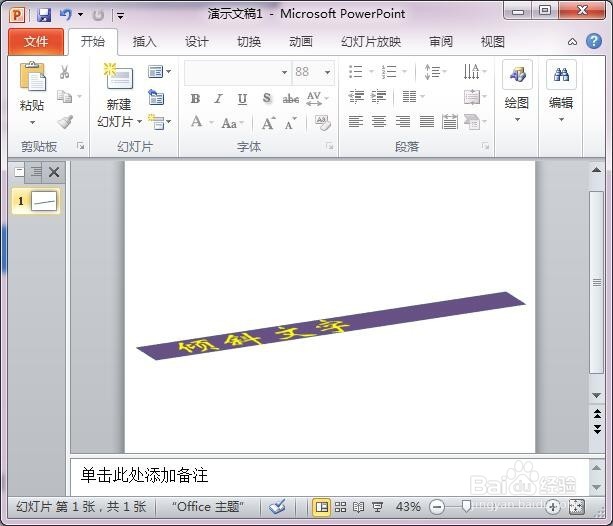Close the slide thumbnail pane
The height and width of the screenshot is (526, 613).
[54, 172]
